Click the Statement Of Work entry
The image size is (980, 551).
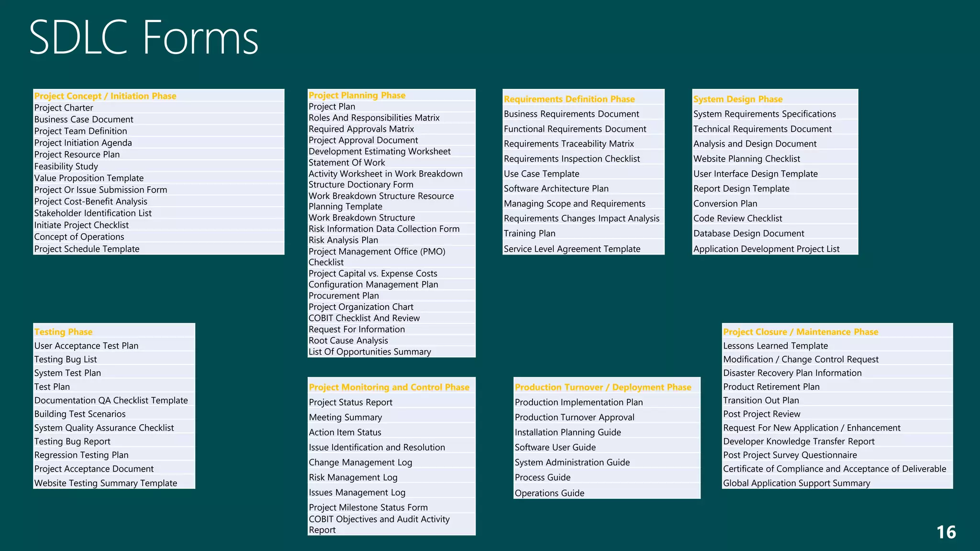(346, 163)
